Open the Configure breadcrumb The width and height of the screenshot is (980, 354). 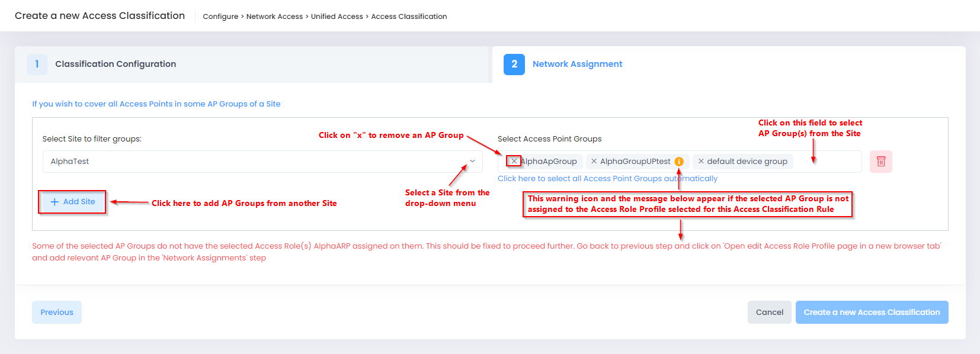pyautogui.click(x=220, y=17)
